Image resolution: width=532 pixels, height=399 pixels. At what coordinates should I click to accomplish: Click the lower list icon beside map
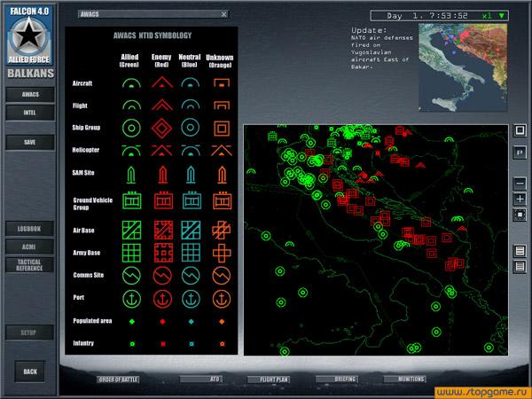(520, 268)
